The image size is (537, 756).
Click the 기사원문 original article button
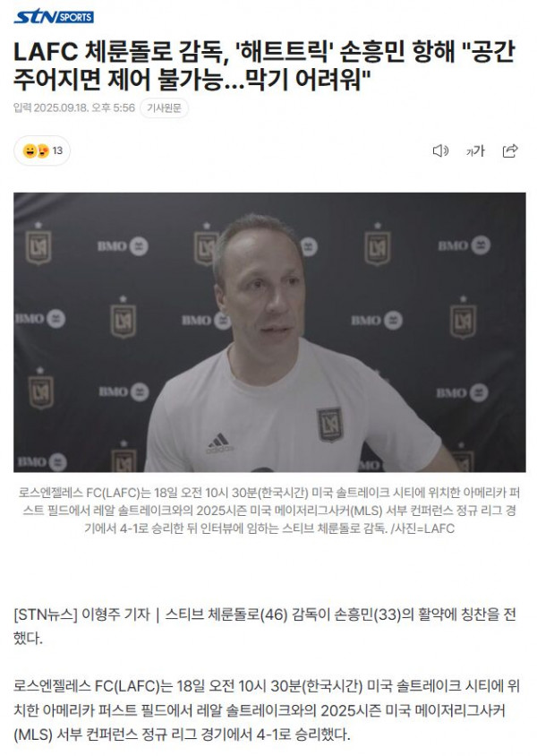(x=164, y=108)
